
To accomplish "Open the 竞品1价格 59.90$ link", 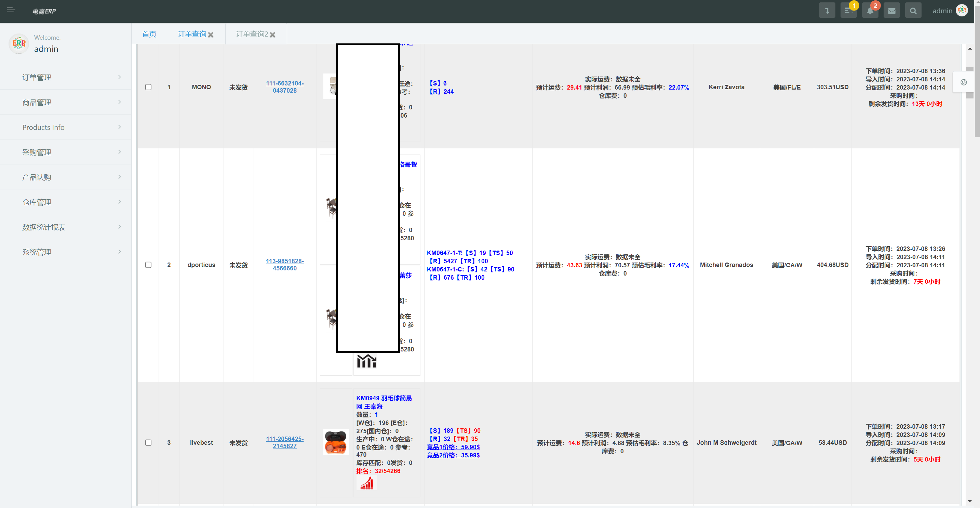I will point(453,447).
